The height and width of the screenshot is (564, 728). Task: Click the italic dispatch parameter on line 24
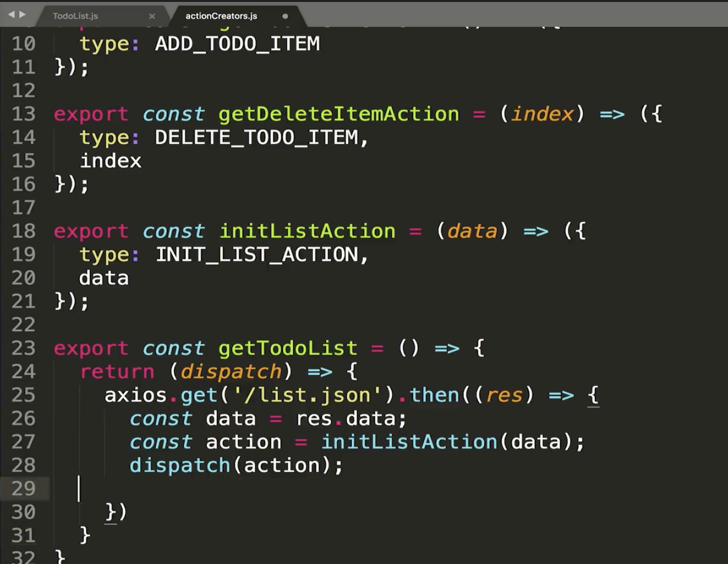pyautogui.click(x=231, y=372)
